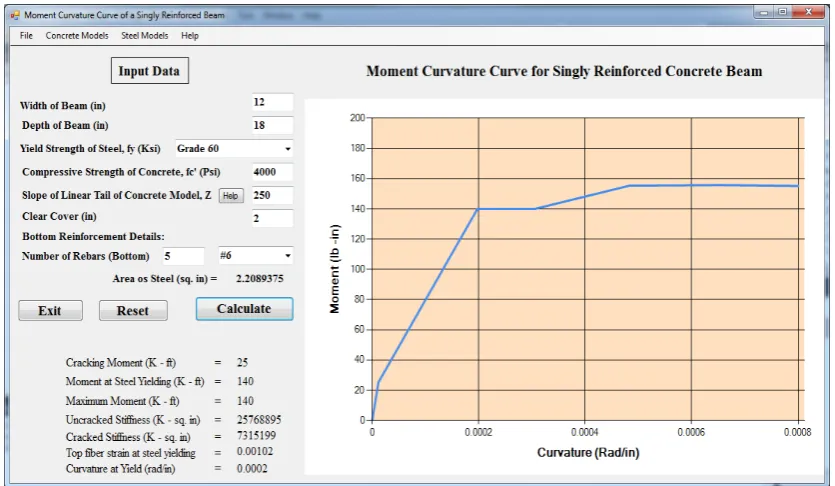Click the Cracking Moment value 25
Image resolution: width=835 pixels, height=486 pixels.
coord(242,363)
